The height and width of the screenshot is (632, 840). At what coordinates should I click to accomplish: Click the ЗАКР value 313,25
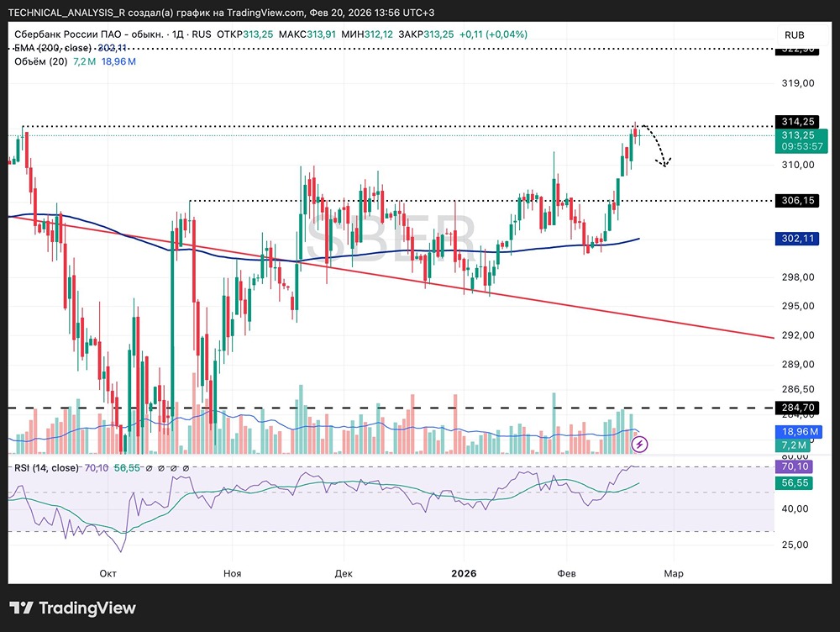(x=438, y=34)
